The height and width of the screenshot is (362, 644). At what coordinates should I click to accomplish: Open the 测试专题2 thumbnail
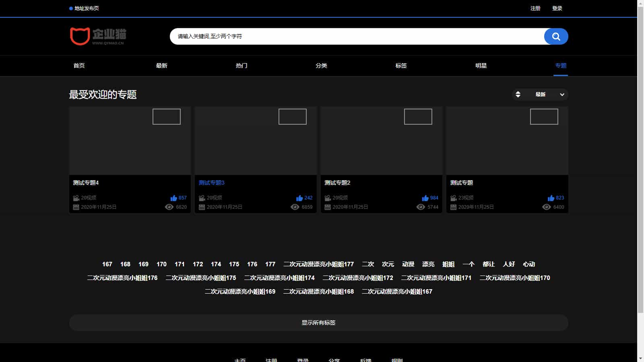381,141
